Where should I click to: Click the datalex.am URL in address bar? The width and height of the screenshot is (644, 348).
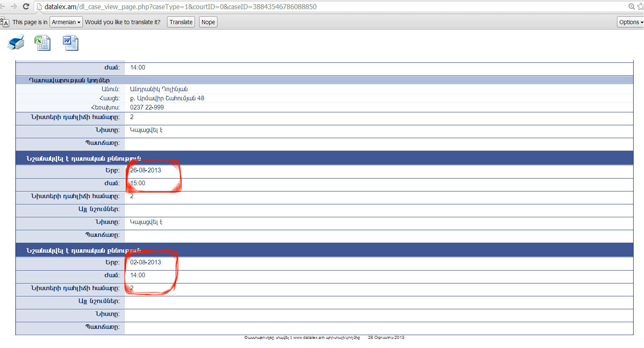(x=180, y=7)
